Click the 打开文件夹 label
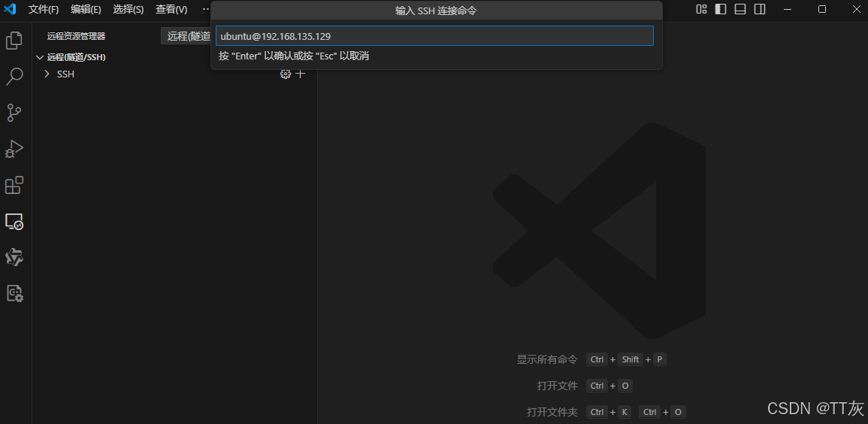This screenshot has height=424, width=868. [x=552, y=413]
